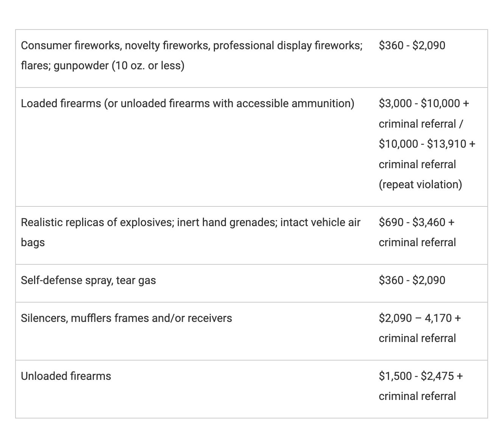The height and width of the screenshot is (431, 504).
Task: Click the Loaded firearms description text
Action: click(x=187, y=103)
